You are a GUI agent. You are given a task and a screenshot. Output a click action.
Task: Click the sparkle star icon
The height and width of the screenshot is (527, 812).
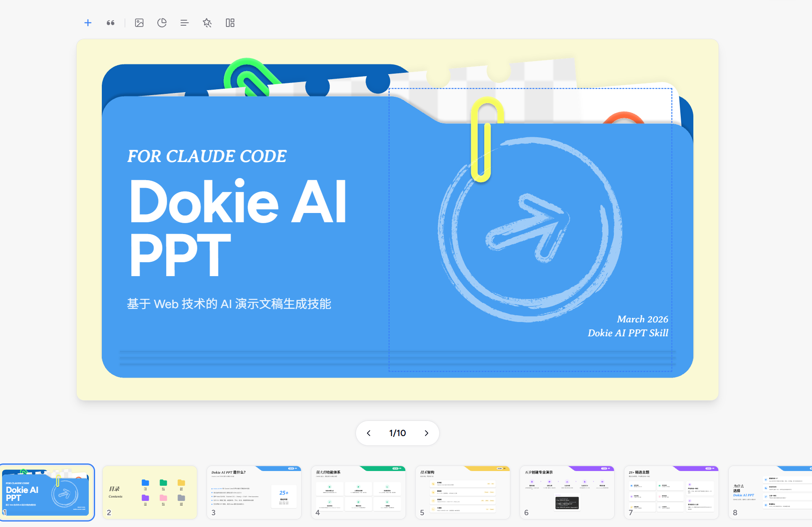207,23
